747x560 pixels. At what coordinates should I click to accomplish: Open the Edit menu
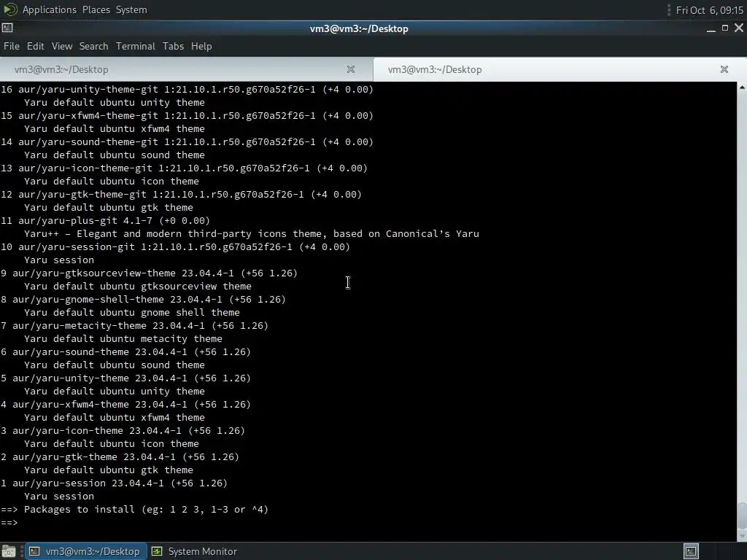pyautogui.click(x=35, y=46)
